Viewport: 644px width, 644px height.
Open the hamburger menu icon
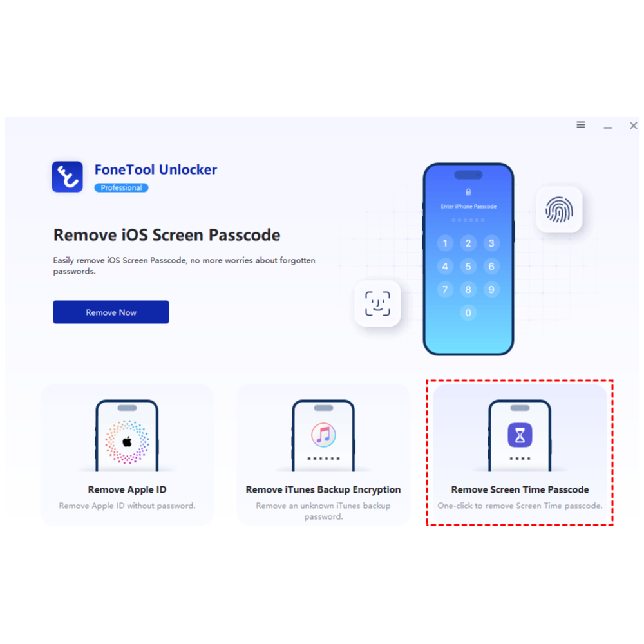(x=580, y=124)
